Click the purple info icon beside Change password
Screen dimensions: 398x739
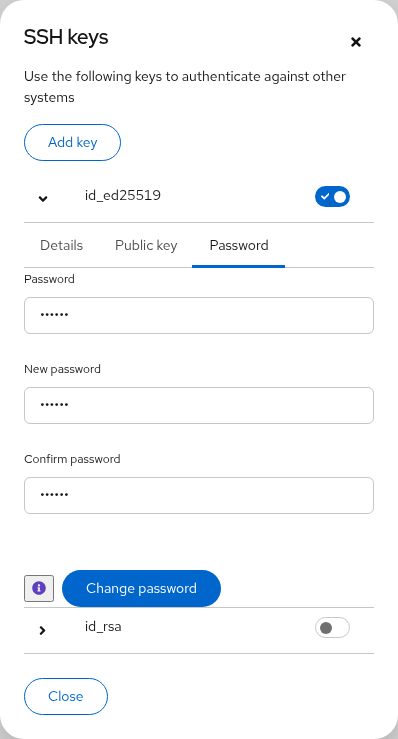coord(39,588)
